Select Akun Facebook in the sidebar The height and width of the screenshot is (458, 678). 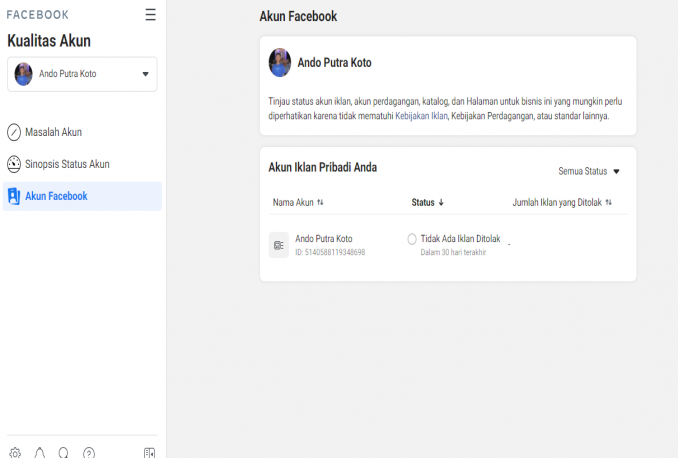point(56,196)
